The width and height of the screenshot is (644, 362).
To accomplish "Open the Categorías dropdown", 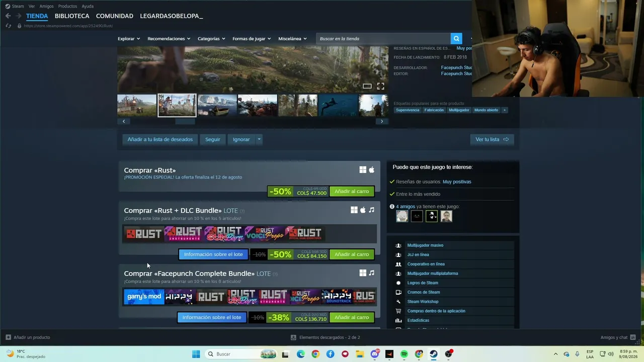I will (211, 39).
